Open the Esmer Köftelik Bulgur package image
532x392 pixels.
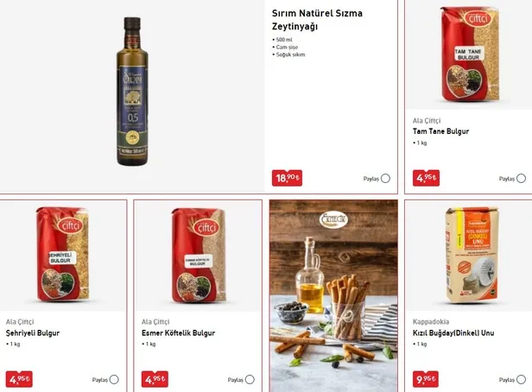click(199, 256)
